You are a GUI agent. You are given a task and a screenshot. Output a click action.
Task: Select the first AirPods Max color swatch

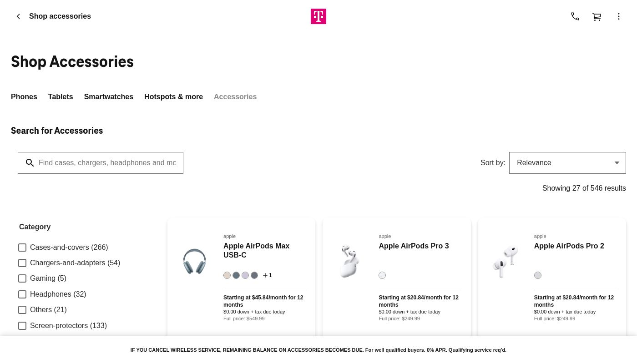point(227,275)
